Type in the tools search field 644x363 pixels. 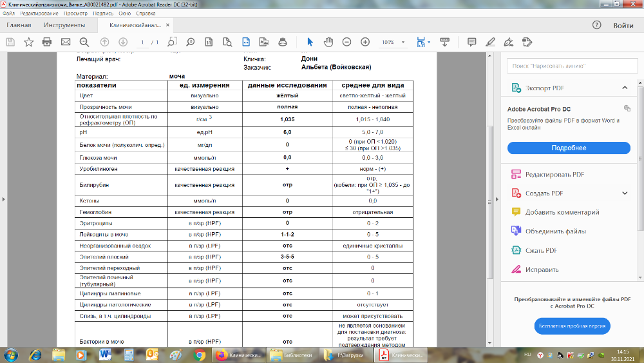coord(569,66)
